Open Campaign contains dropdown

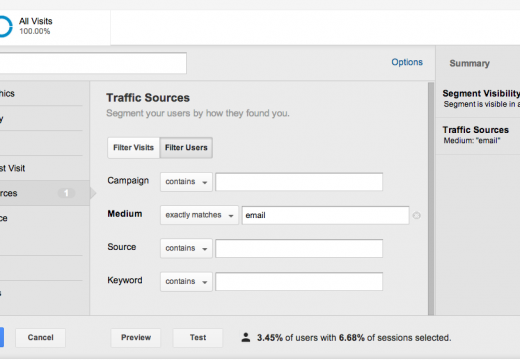tap(186, 182)
